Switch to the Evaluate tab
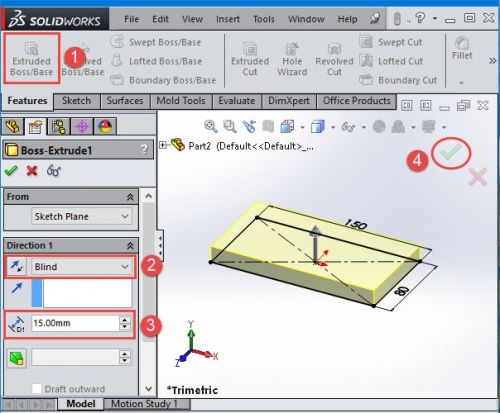The width and height of the screenshot is (500, 413). coord(237,101)
